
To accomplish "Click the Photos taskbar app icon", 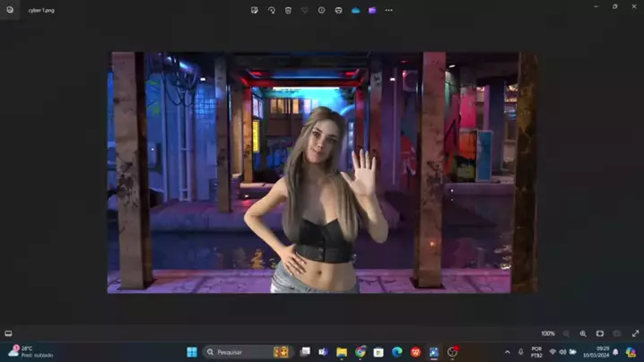I will pos(434,352).
